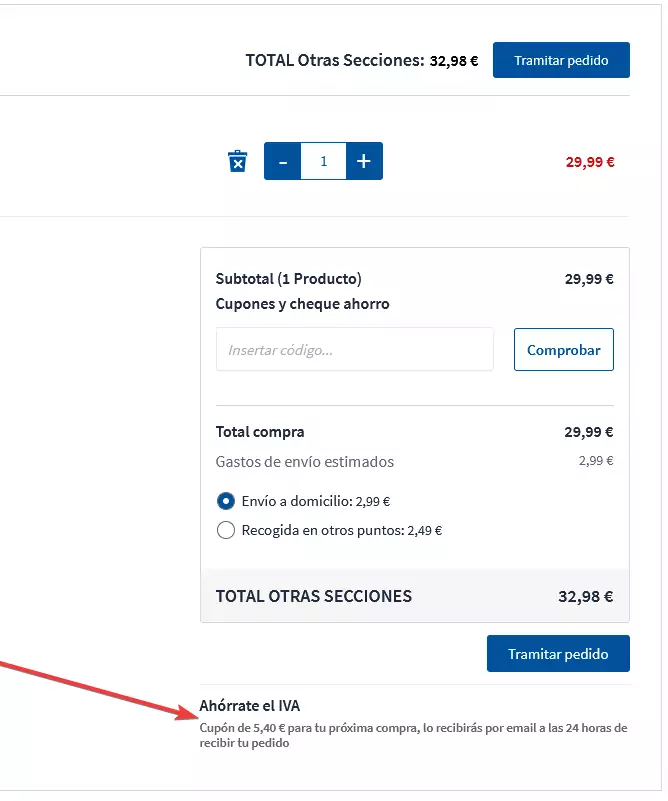Click the TOTAL OTRAS SECCIONES summary row
The image size is (668, 801).
click(x=415, y=596)
